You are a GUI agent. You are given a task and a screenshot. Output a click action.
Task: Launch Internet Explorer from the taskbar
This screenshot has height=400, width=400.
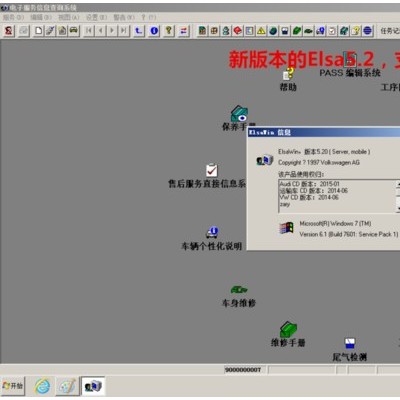pos(43,386)
